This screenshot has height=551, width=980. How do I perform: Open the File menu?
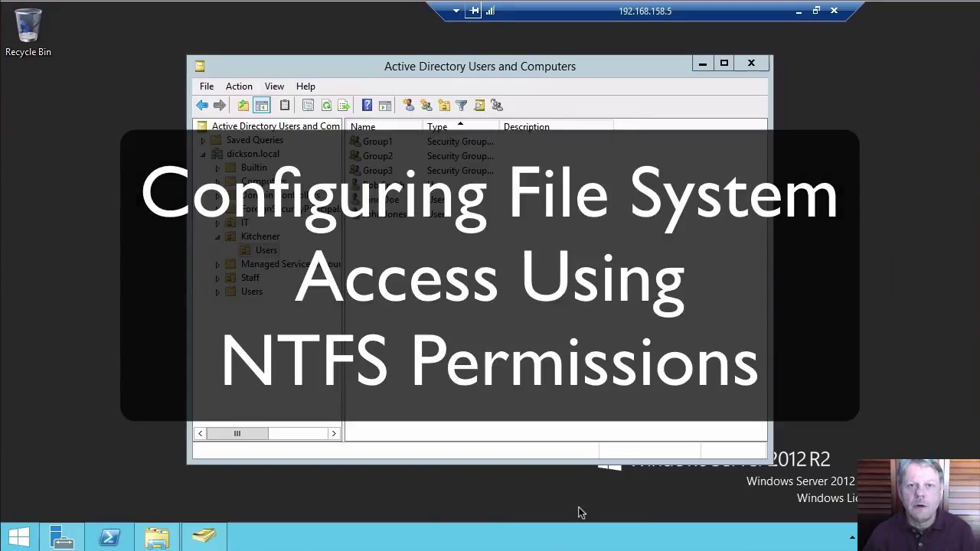[x=207, y=86]
